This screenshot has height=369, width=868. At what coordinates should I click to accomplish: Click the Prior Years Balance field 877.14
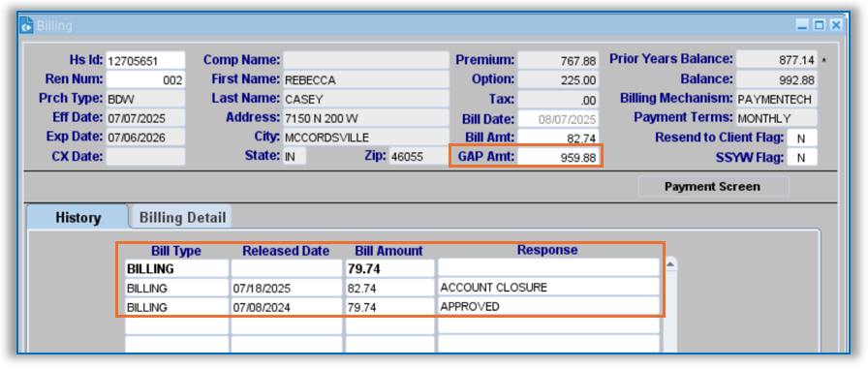click(x=777, y=60)
